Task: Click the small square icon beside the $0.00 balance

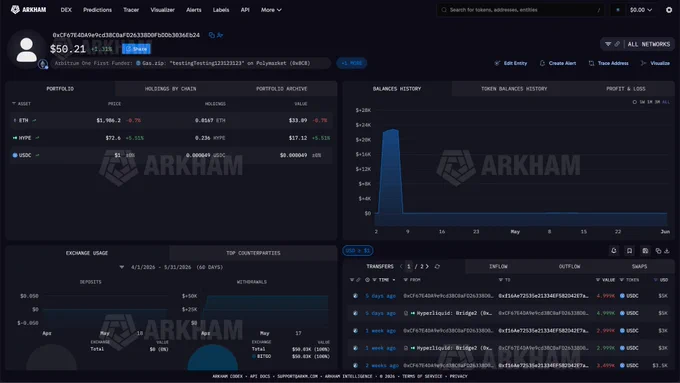Action: point(618,10)
